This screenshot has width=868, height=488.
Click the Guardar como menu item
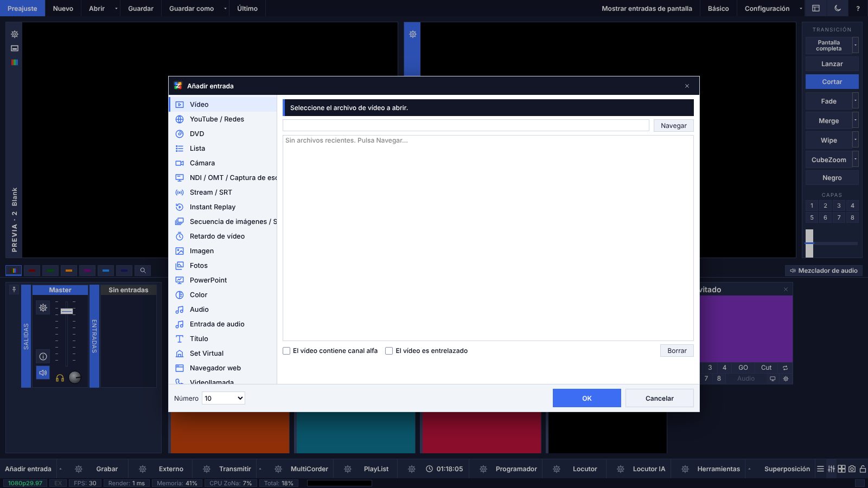click(192, 9)
